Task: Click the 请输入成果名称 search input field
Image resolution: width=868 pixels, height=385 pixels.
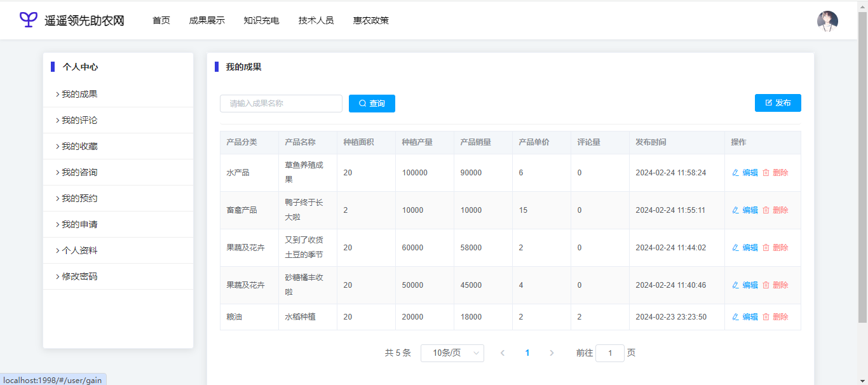Action: coord(281,104)
